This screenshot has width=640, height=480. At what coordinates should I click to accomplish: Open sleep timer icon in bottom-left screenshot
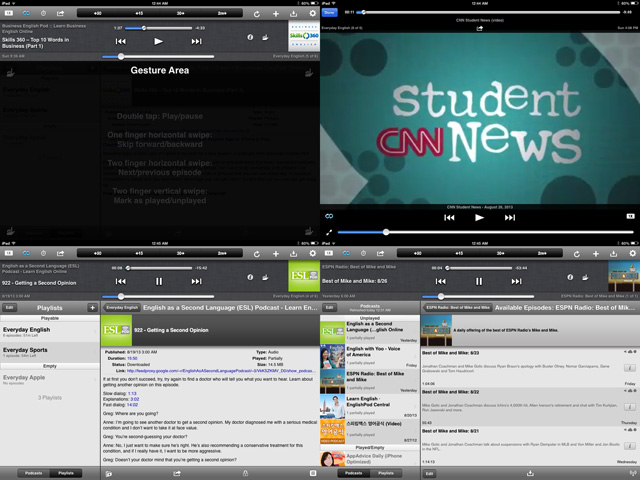[43, 253]
